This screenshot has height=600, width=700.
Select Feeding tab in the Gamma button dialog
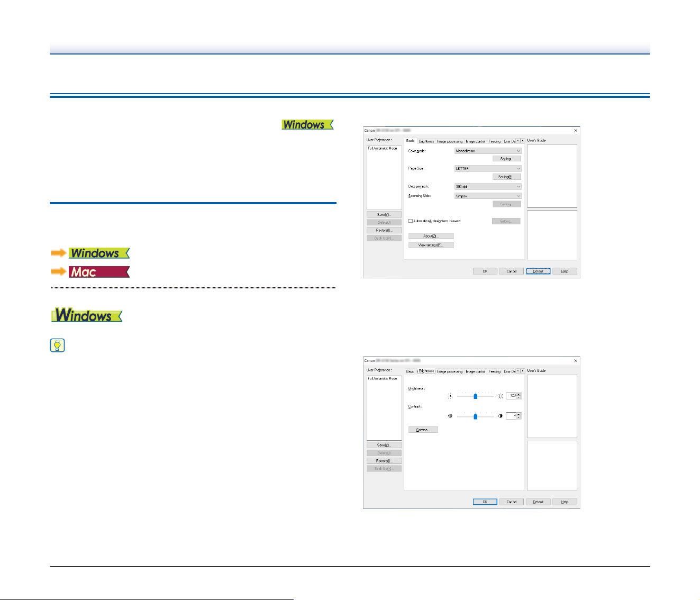tap(495, 371)
